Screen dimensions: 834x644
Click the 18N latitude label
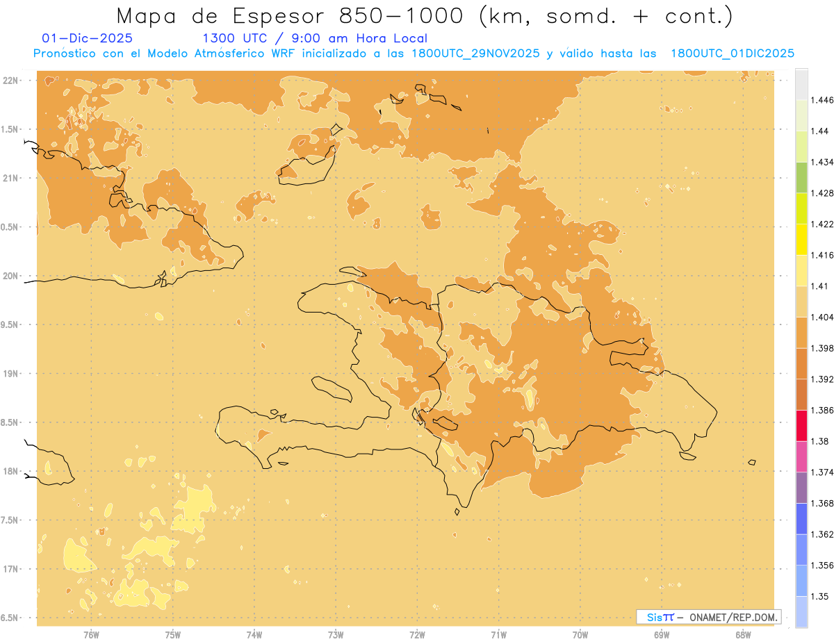tap(10, 471)
